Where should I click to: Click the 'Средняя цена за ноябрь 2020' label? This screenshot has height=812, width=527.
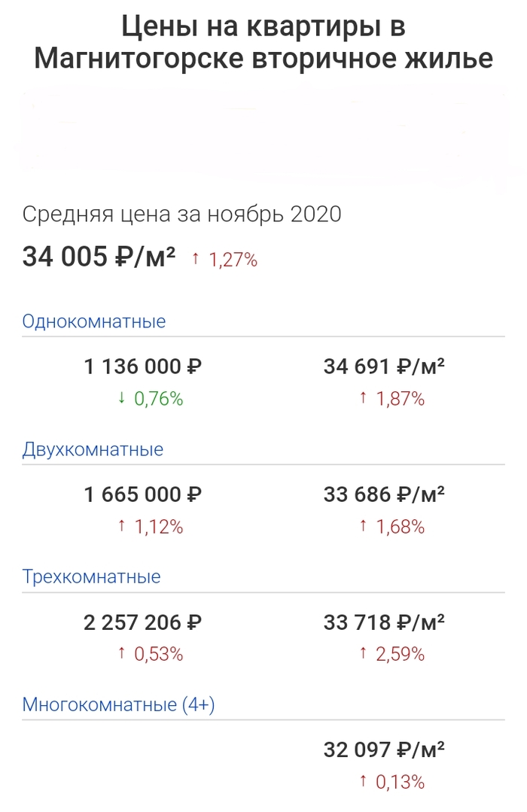(x=181, y=214)
